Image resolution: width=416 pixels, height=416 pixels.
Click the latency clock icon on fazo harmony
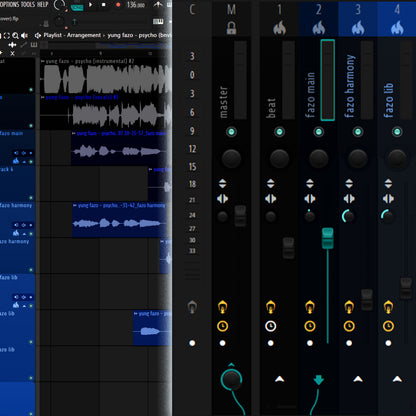(x=349, y=326)
